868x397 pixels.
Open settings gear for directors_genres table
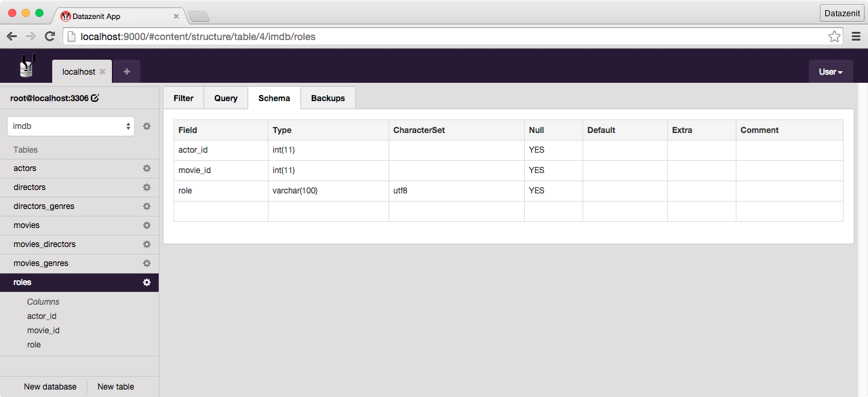tap(146, 206)
